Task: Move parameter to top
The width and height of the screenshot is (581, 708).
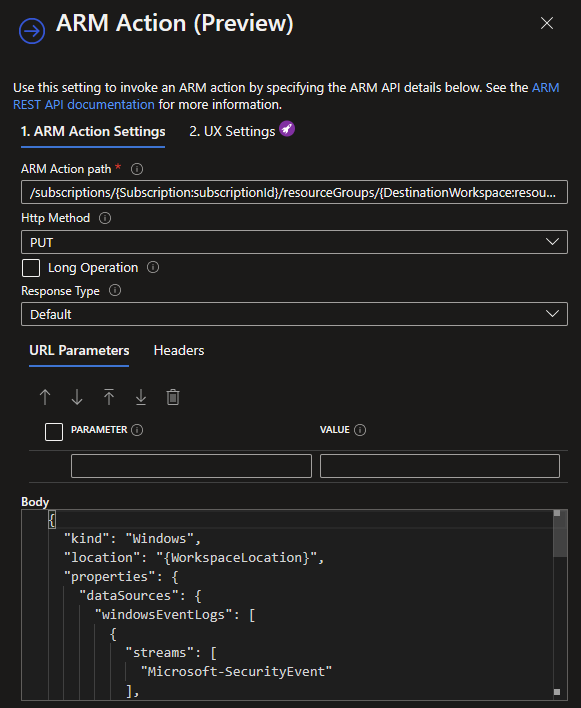Action: pyautogui.click(x=109, y=397)
